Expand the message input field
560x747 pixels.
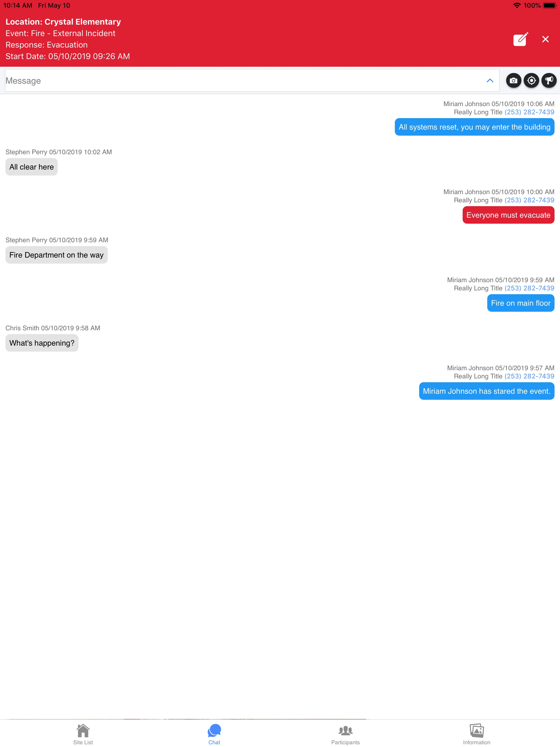tap(490, 81)
